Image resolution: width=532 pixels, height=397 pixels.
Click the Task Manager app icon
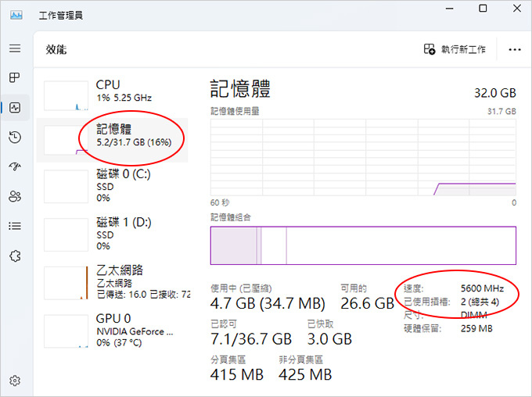pos(16,15)
